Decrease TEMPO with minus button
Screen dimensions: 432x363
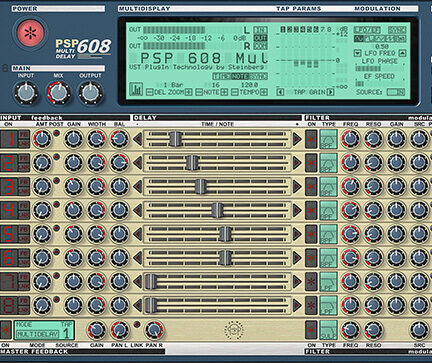click(x=235, y=92)
